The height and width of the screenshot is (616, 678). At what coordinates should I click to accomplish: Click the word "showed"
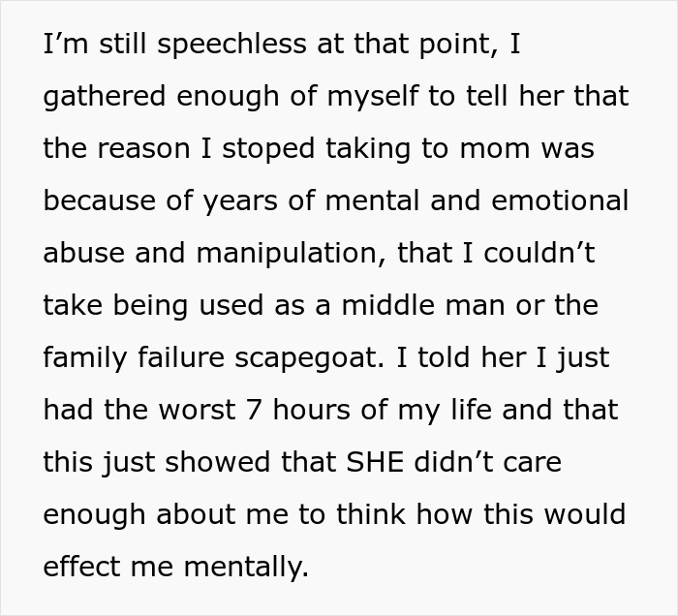pos(218,461)
